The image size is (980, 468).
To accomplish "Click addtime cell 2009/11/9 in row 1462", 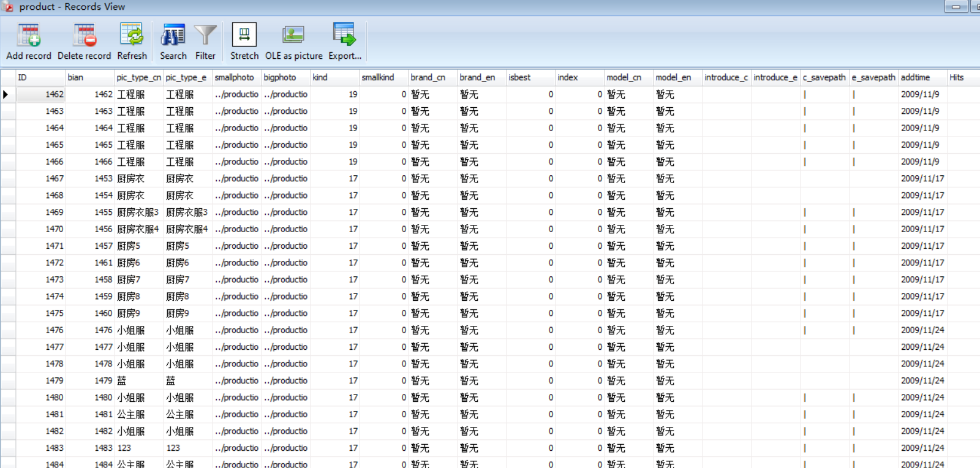I will pos(923,94).
